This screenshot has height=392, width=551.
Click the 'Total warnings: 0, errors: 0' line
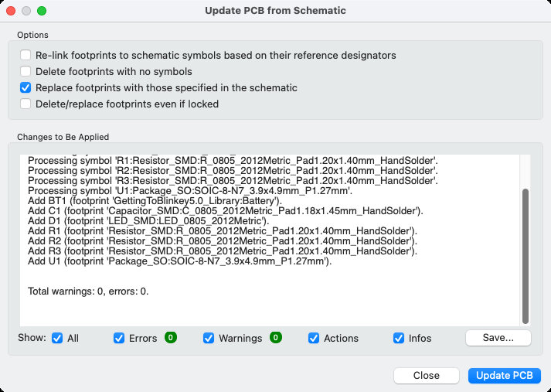coord(88,291)
